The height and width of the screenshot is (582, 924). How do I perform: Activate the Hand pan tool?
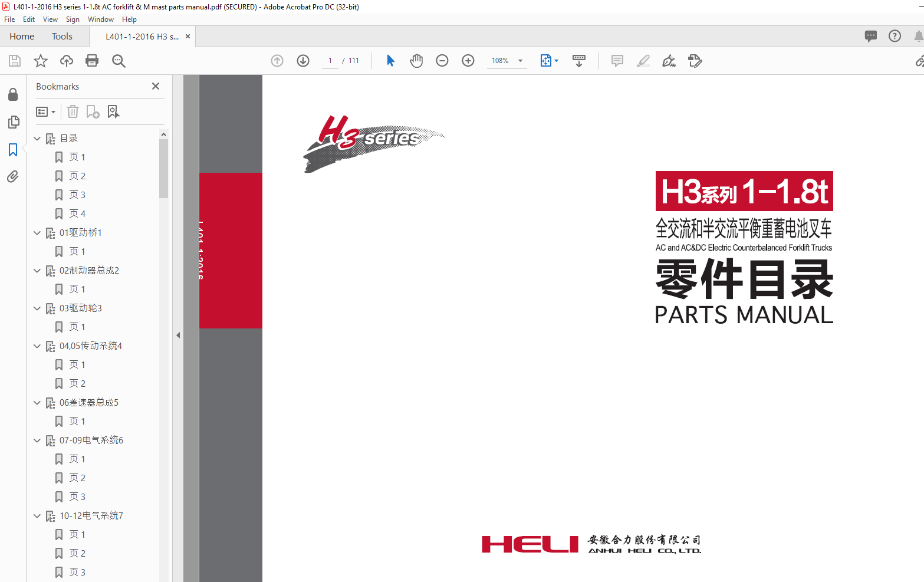pyautogui.click(x=416, y=61)
